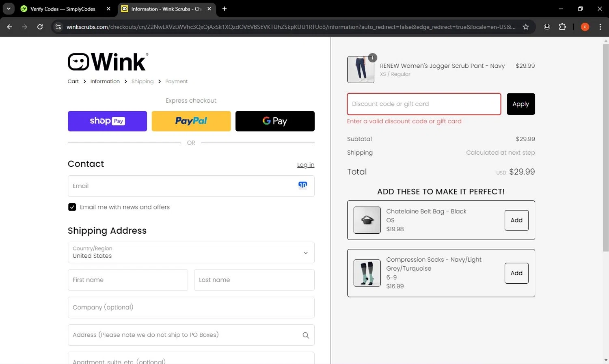Open the Extensions puzzle icon
The height and width of the screenshot is (364, 609).
[562, 27]
